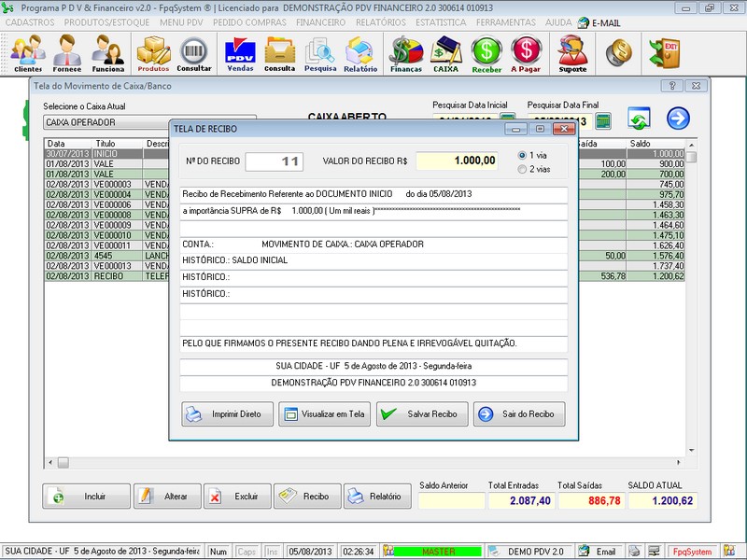747x560 pixels.
Task: Click the Valor do Recibo field
Action: click(x=458, y=161)
